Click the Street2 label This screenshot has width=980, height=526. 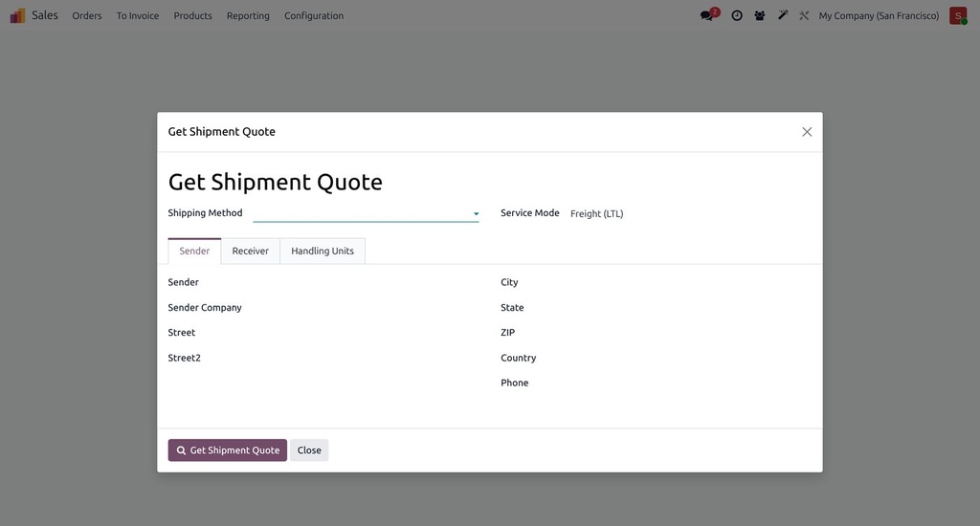coord(185,358)
